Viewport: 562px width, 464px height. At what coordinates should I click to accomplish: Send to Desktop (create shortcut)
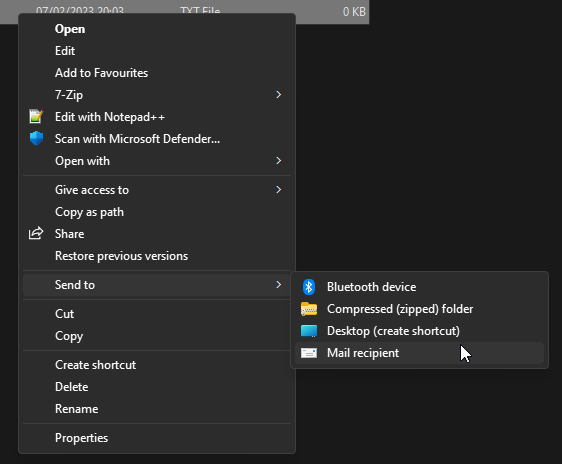click(x=419, y=331)
